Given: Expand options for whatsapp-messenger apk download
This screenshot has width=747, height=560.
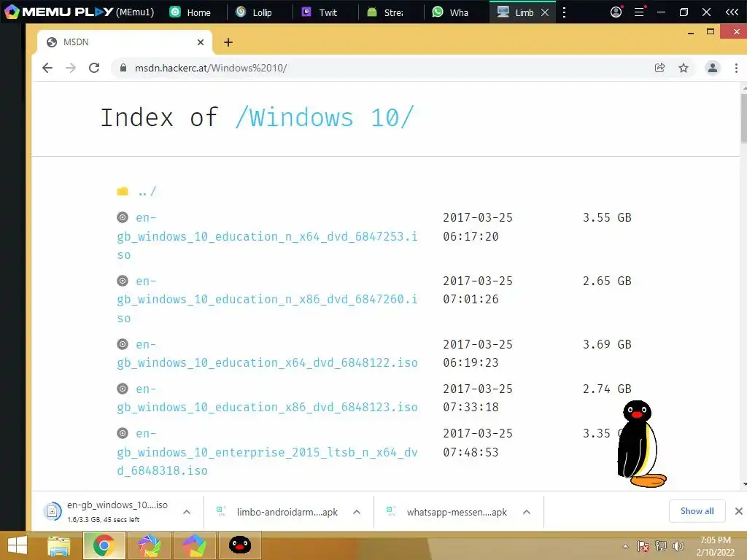Looking at the screenshot, I should click(x=527, y=512).
